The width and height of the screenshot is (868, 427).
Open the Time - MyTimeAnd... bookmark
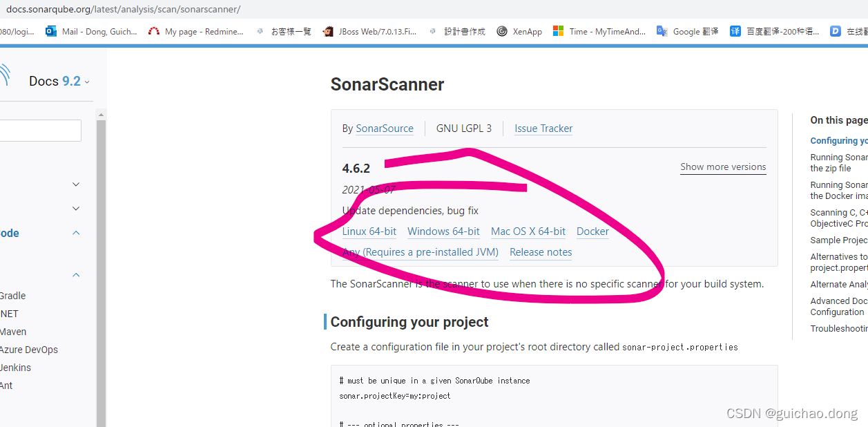pos(599,31)
